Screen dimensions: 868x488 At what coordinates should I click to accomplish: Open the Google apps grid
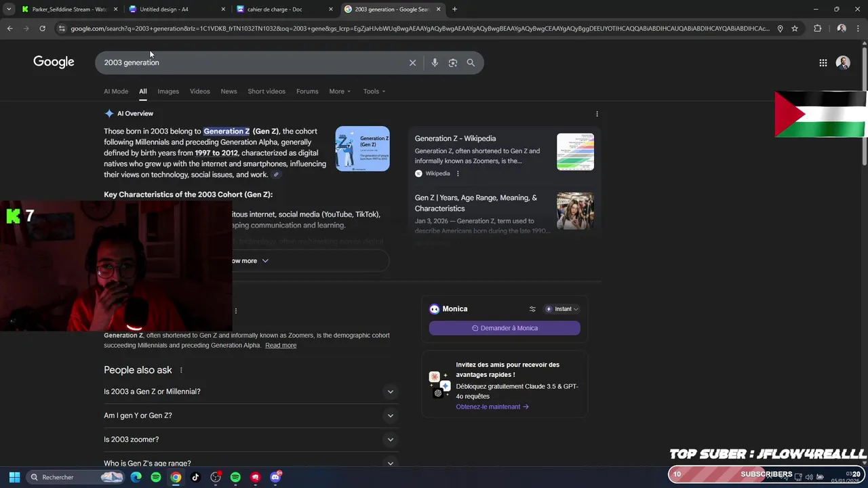point(823,62)
